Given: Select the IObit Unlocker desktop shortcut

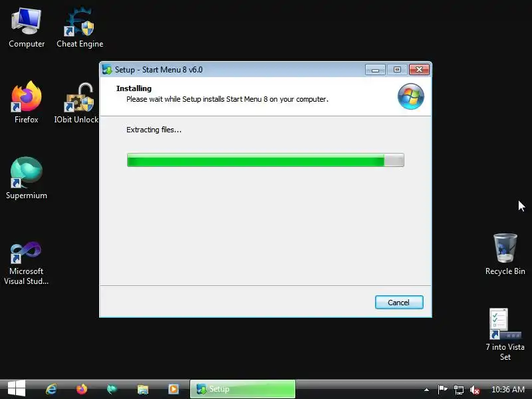Looking at the screenshot, I should click(x=76, y=103).
